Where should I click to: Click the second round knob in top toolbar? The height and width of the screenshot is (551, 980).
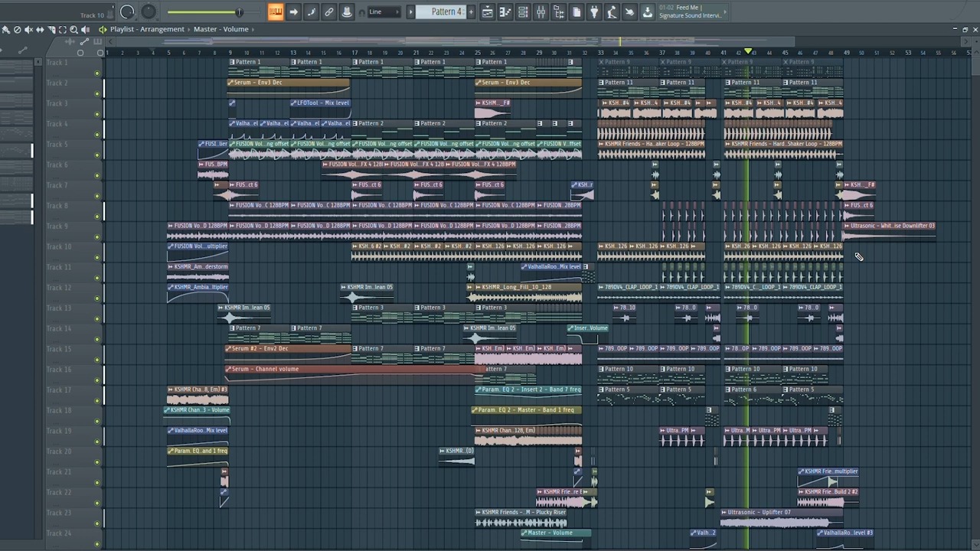149,11
